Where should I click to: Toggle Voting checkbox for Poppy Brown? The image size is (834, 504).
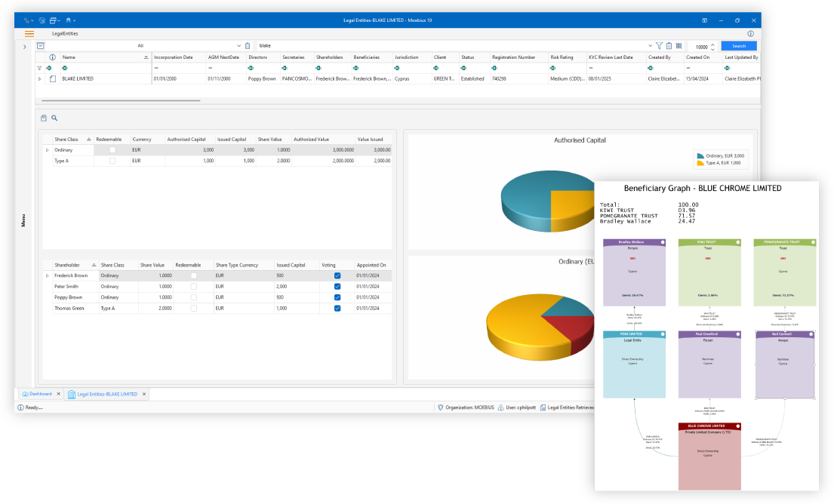[337, 297]
